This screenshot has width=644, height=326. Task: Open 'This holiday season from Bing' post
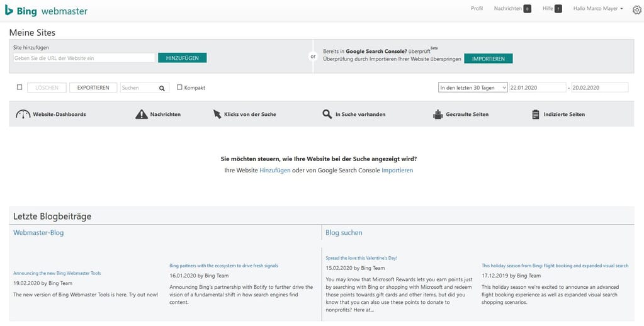(555, 266)
